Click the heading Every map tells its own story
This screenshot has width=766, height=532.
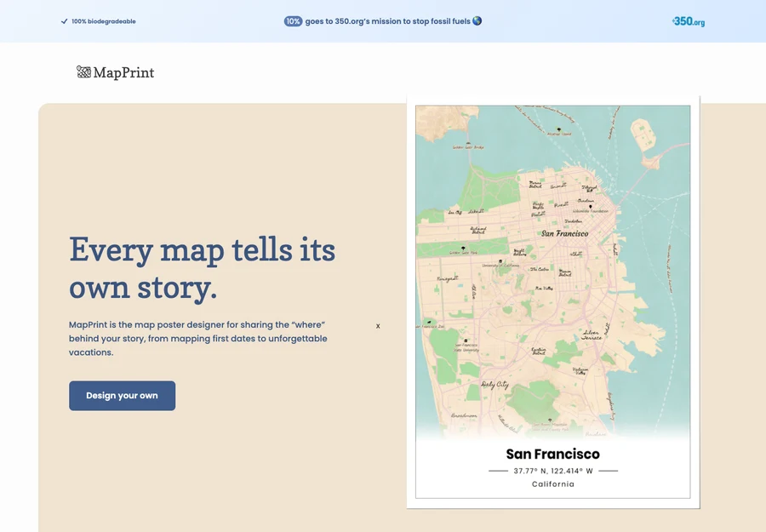point(203,268)
